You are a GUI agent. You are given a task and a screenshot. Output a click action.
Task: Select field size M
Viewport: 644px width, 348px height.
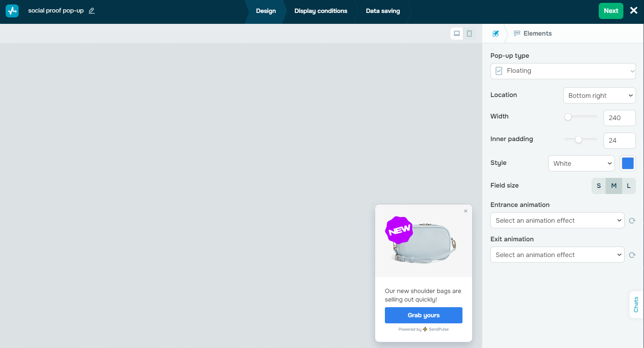coord(614,186)
